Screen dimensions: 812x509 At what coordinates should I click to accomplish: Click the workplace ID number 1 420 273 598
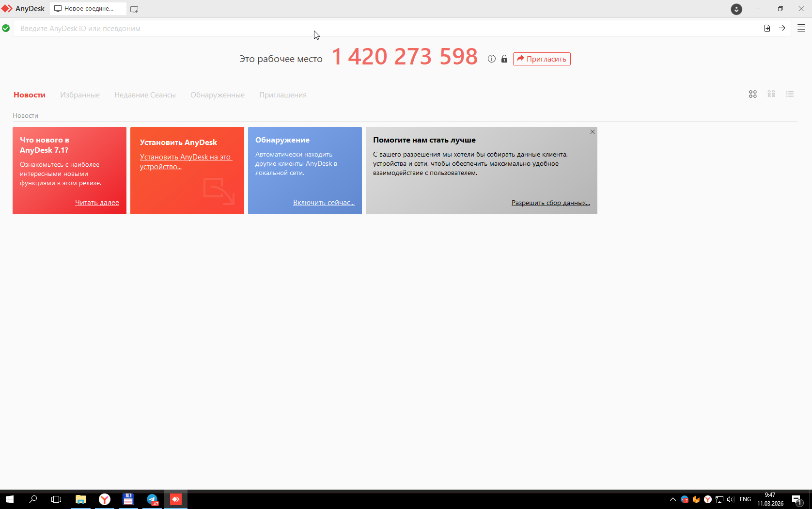click(405, 57)
